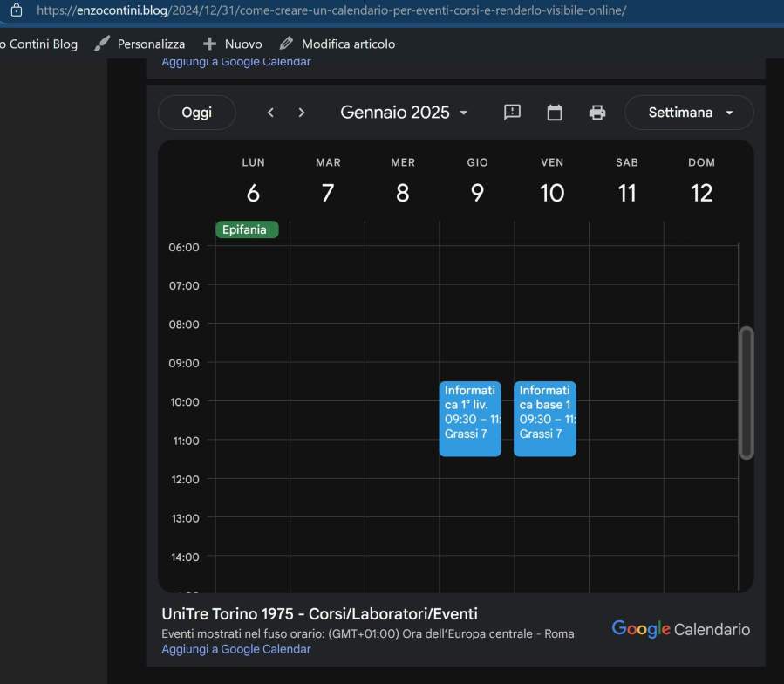This screenshot has width=784, height=684.
Task: Click the calendar vertical scrollbar
Action: pyautogui.click(x=746, y=393)
